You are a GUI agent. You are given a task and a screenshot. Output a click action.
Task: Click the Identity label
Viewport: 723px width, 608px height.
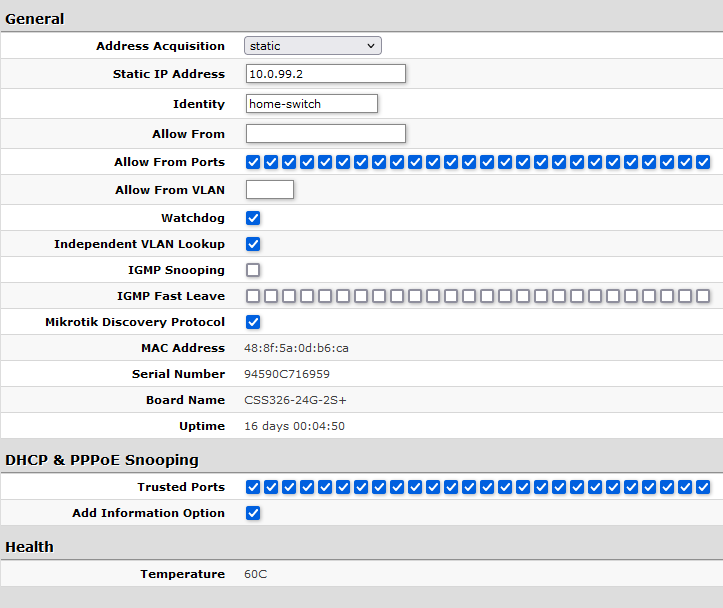point(199,104)
